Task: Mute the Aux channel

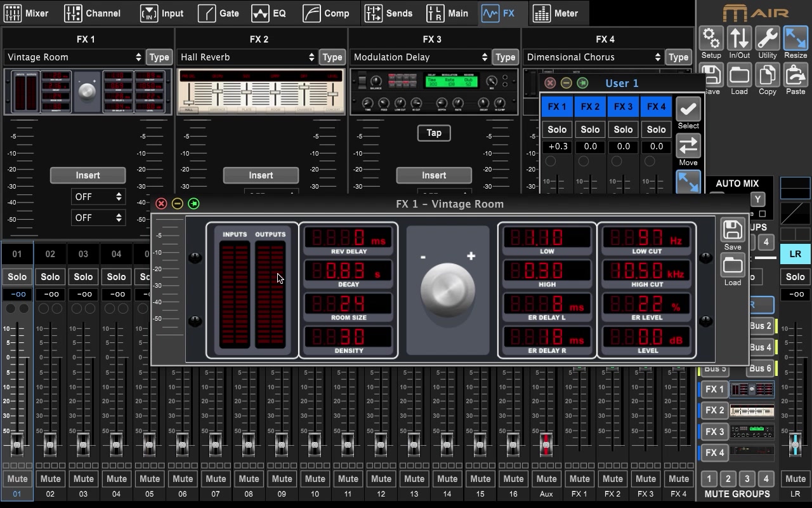Action: [x=546, y=479]
